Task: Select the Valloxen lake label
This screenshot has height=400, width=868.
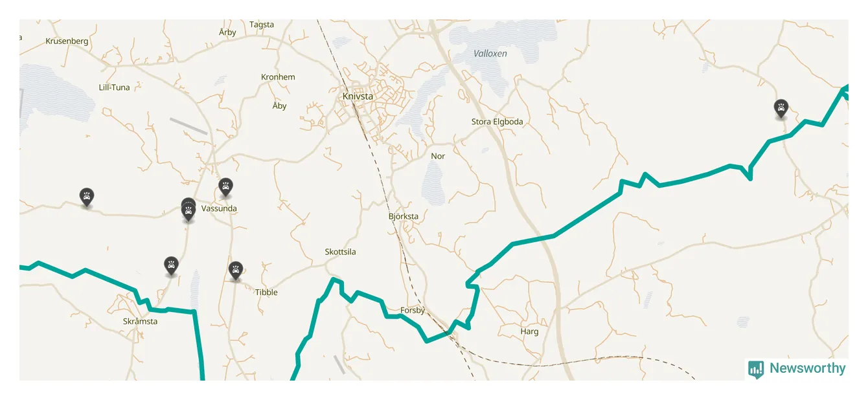Action: 490,54
